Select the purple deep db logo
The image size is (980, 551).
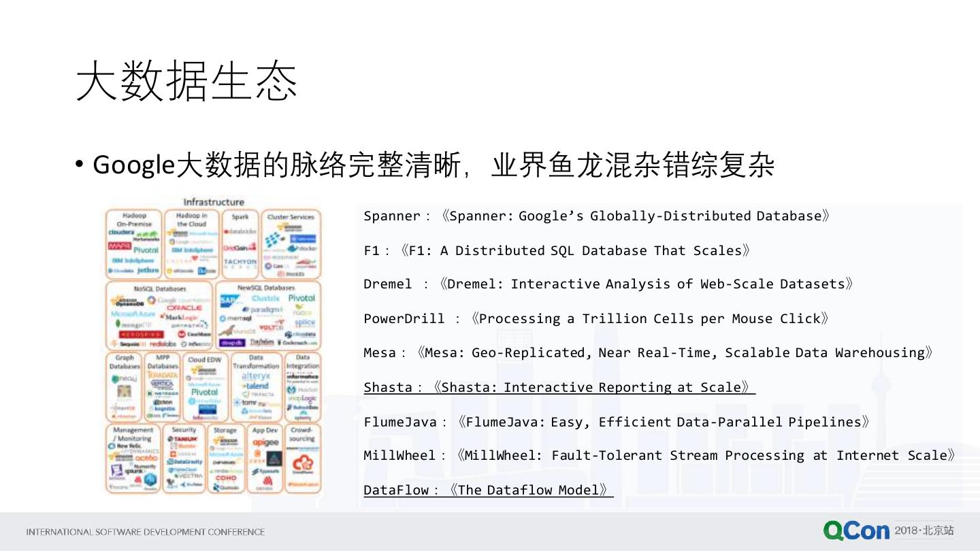pyautogui.click(x=233, y=344)
